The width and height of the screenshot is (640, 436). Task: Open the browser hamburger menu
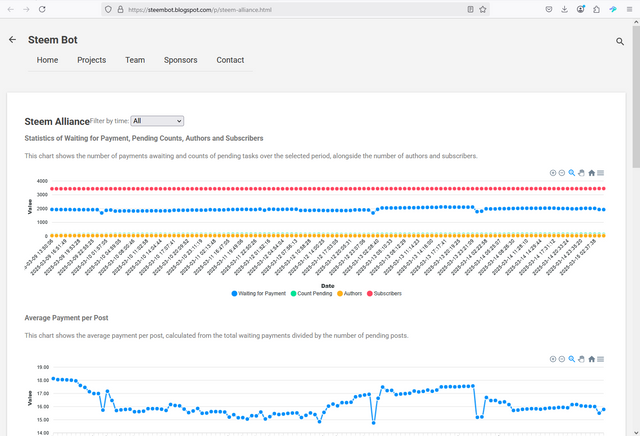pos(629,9)
